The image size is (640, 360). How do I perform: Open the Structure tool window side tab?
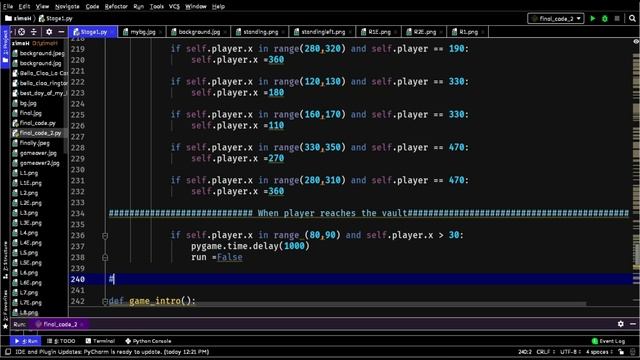click(x=5, y=260)
